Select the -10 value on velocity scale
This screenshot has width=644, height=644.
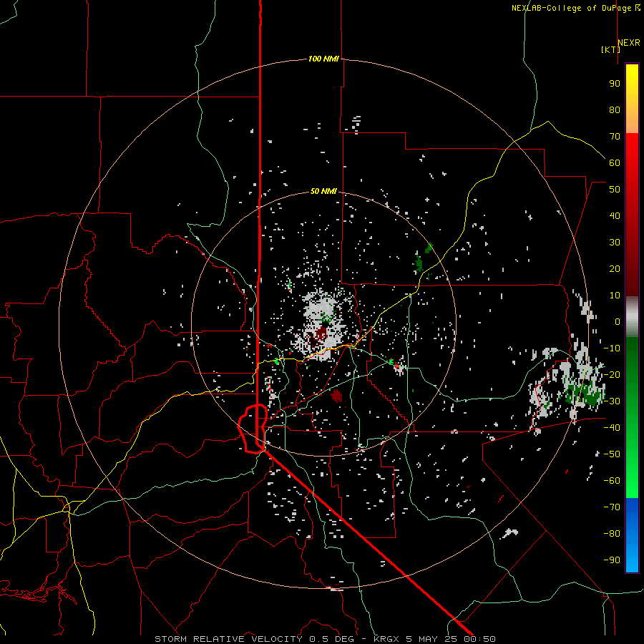coord(612,348)
